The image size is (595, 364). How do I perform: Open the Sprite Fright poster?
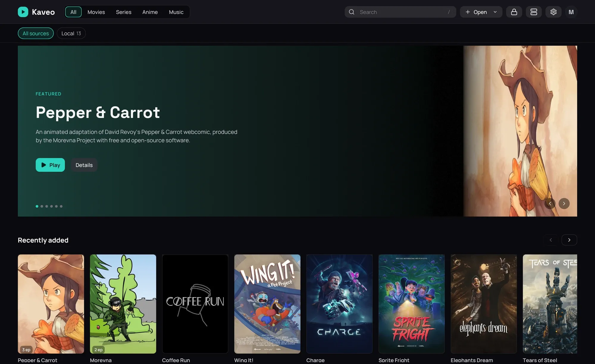tap(411, 304)
